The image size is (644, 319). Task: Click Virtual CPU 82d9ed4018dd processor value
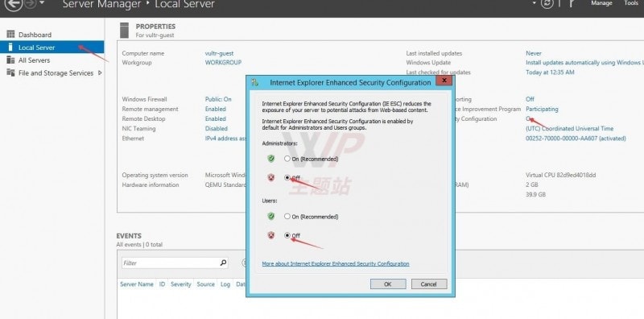tap(560, 175)
